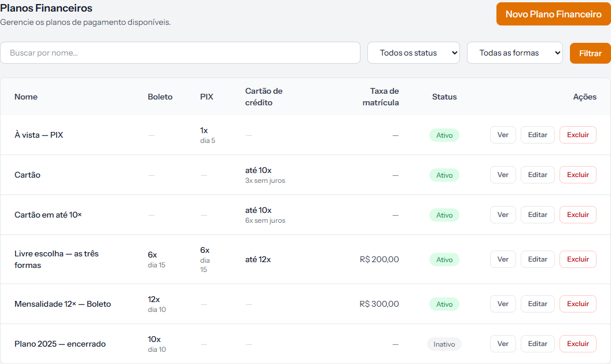The height and width of the screenshot is (364, 611).
Task: Click Ativo badge in À vista — PIX row
Action: tap(444, 135)
